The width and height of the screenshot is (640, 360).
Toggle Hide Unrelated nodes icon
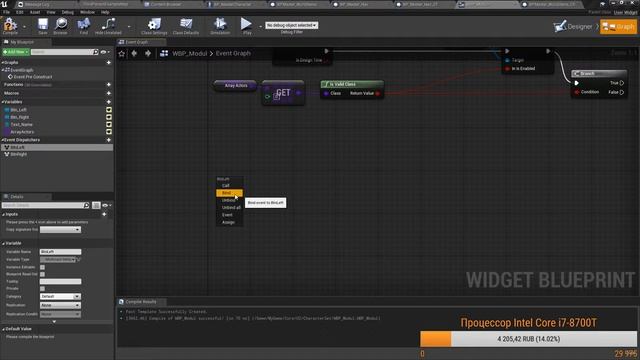(108, 25)
